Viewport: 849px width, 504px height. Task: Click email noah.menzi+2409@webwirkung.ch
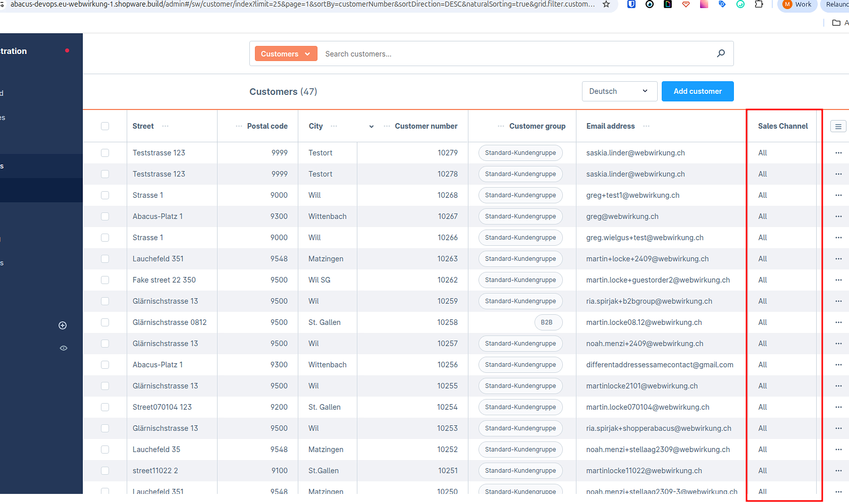tap(645, 344)
